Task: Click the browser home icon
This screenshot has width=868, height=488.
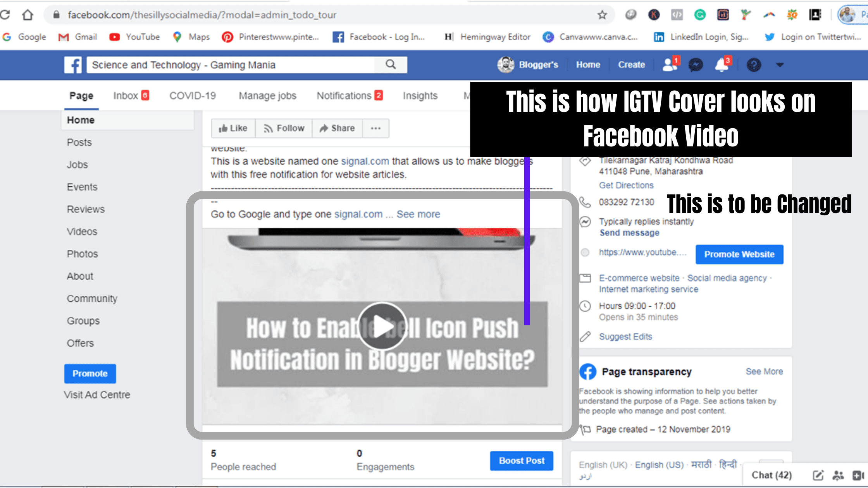Action: [x=28, y=15]
